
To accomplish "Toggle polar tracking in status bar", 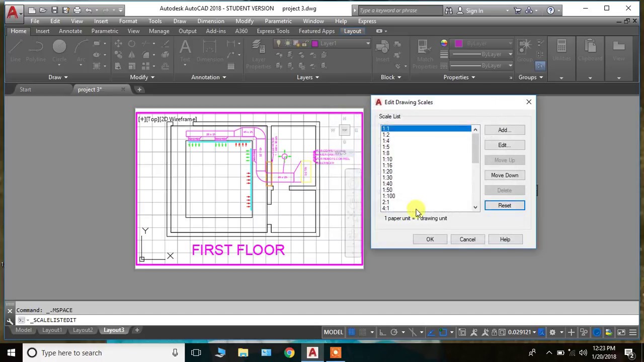I will click(394, 332).
